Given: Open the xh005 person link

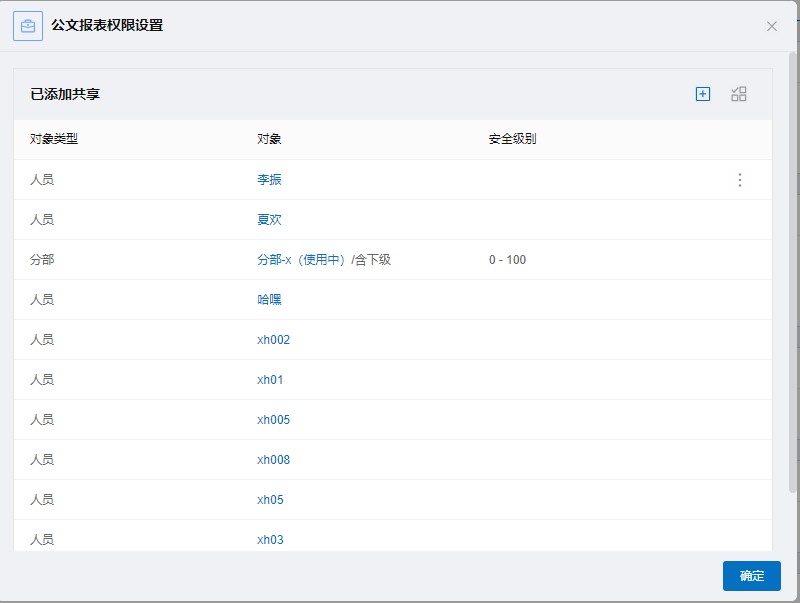Looking at the screenshot, I should click(273, 420).
